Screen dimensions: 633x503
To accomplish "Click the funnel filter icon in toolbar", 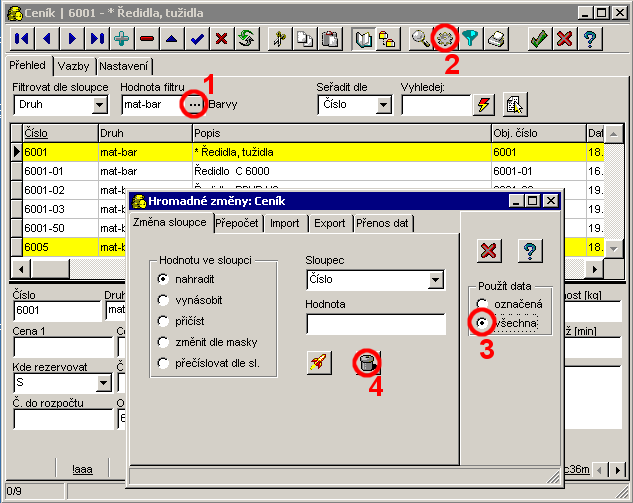I will [470, 39].
